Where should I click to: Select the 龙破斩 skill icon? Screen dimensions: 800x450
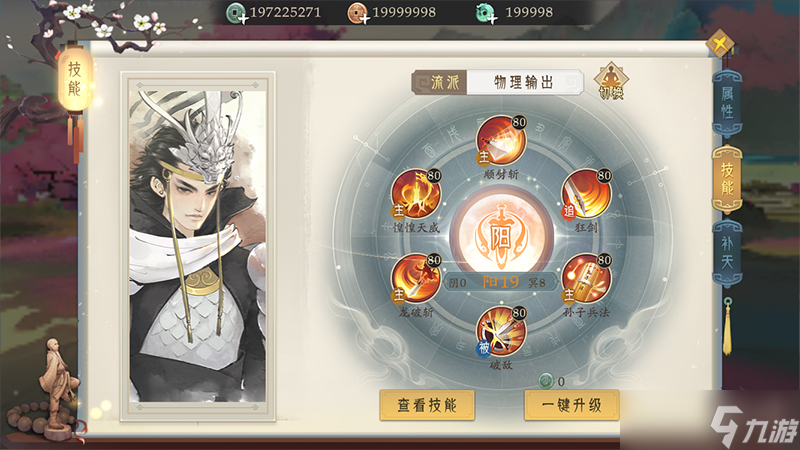416,279
